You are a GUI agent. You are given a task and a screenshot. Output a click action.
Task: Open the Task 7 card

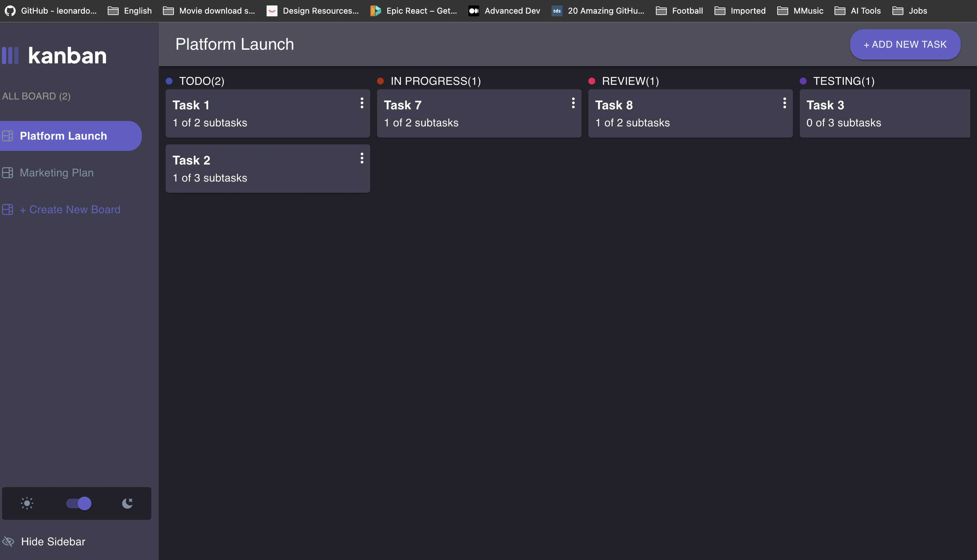coord(479,113)
